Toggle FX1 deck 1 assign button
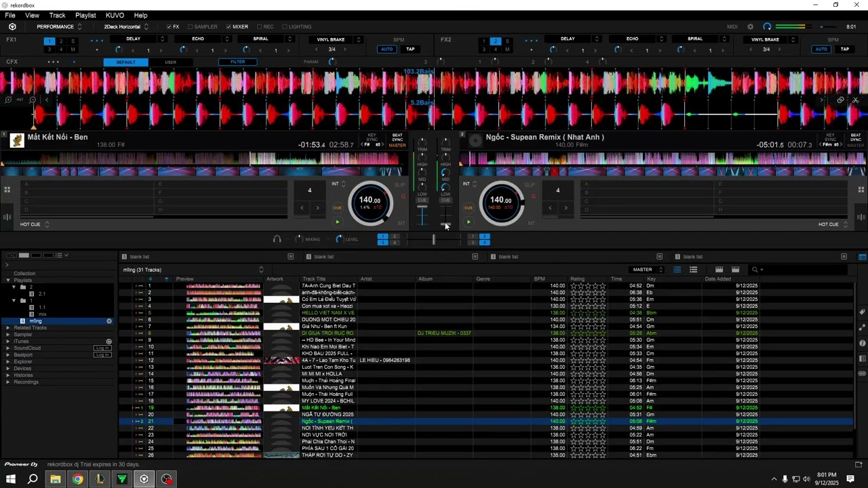The width and height of the screenshot is (868, 488). 50,41
